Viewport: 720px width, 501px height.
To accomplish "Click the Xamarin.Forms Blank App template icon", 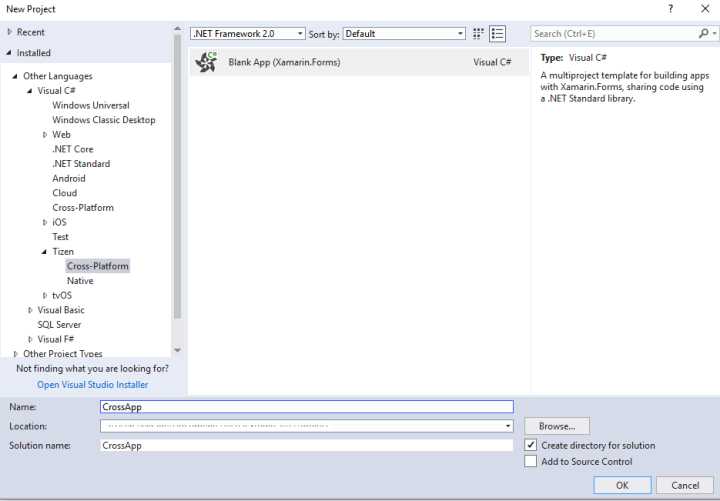I will tap(206, 62).
